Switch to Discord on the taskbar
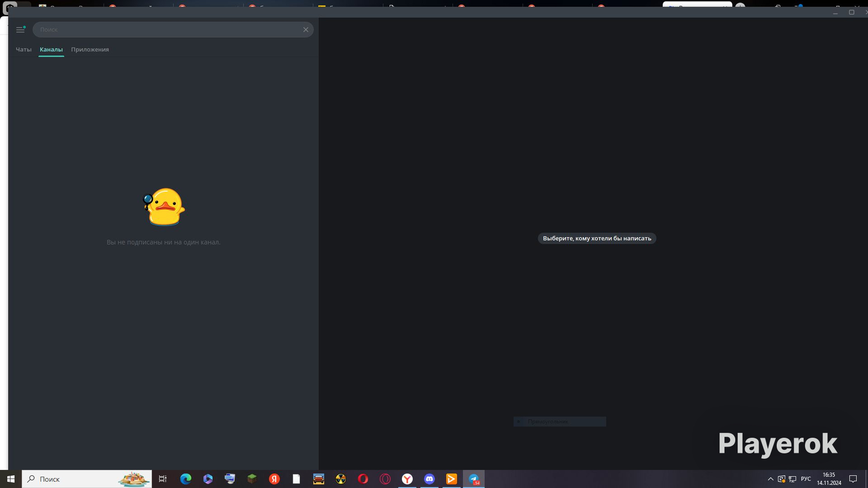This screenshot has width=868, height=488. [x=430, y=479]
